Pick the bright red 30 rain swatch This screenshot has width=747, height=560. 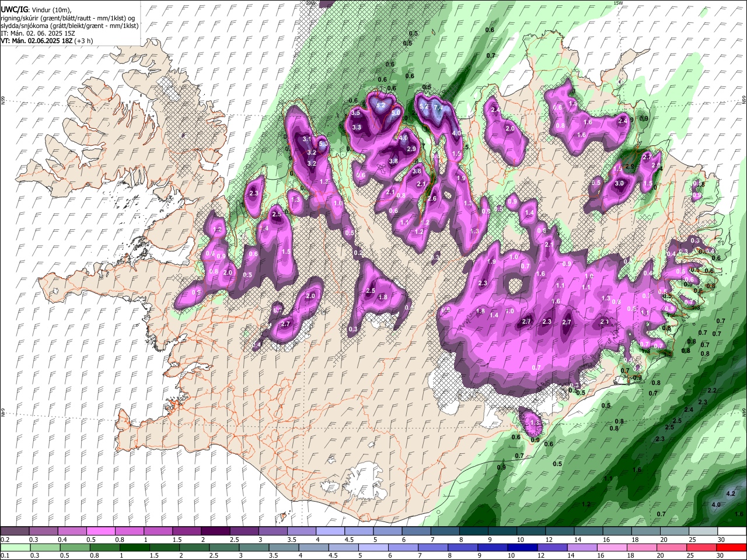click(x=731, y=547)
